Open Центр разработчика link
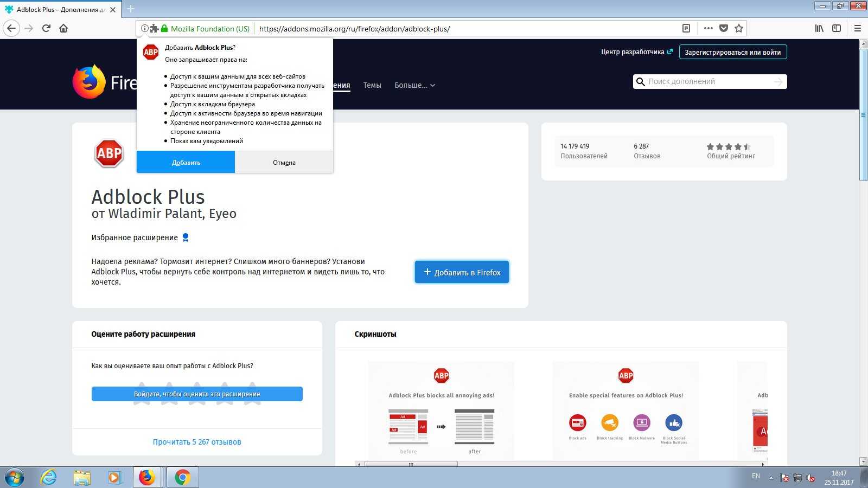Screen dimensions: 868x488 [633, 52]
